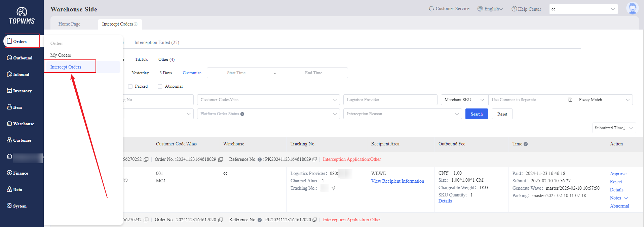
Task: Enable the Abnormal checkbox
Action: click(160, 86)
